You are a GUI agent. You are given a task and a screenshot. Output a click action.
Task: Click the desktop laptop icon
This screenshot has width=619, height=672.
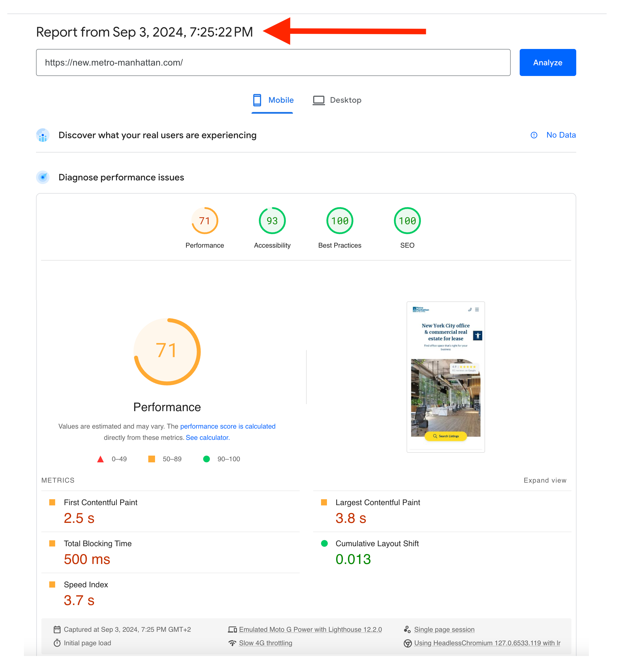[x=319, y=100]
